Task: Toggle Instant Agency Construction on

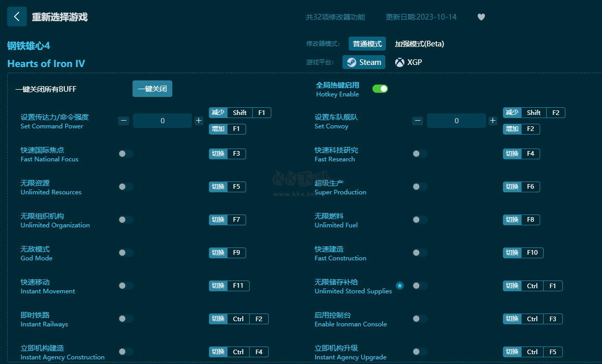Action: [125, 352]
